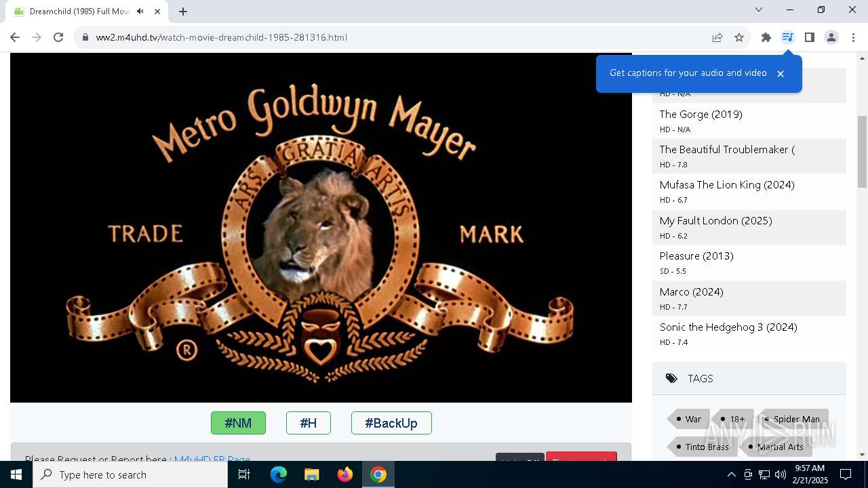
Task: Open the Chrome profile avatar
Action: (831, 37)
